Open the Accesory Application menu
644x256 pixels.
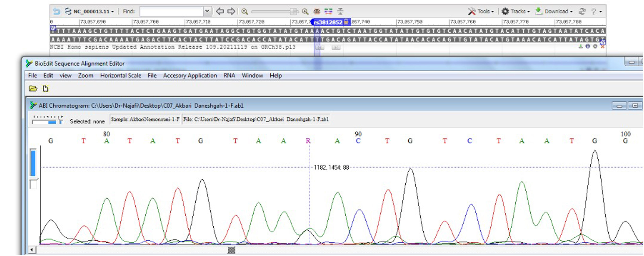(190, 75)
